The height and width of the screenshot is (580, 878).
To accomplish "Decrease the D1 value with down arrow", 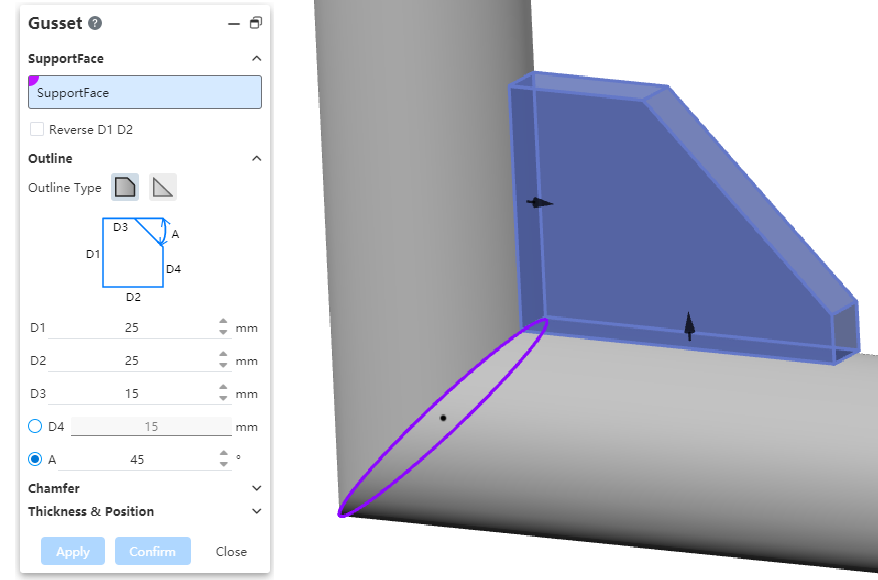I will (x=223, y=332).
